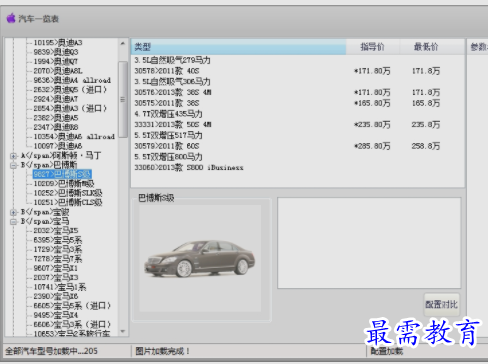The image size is (488, 364).
Task: Select the 10195>奥迪A3 tree item
Action: coord(58,43)
